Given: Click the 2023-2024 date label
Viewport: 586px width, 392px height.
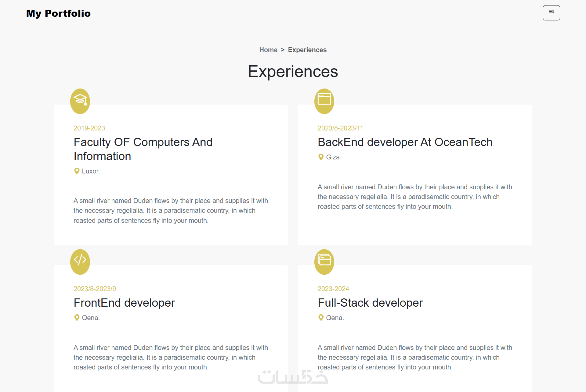Looking at the screenshot, I should click(333, 289).
